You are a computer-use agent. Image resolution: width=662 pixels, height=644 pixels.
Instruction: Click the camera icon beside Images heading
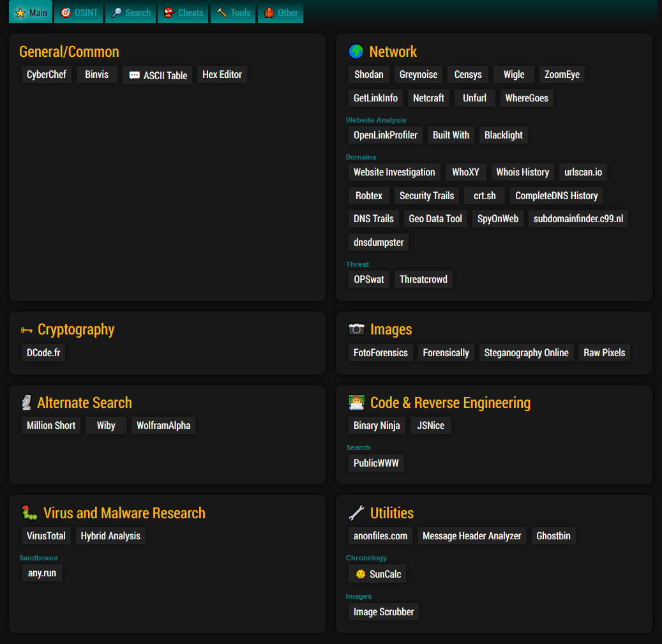point(356,329)
